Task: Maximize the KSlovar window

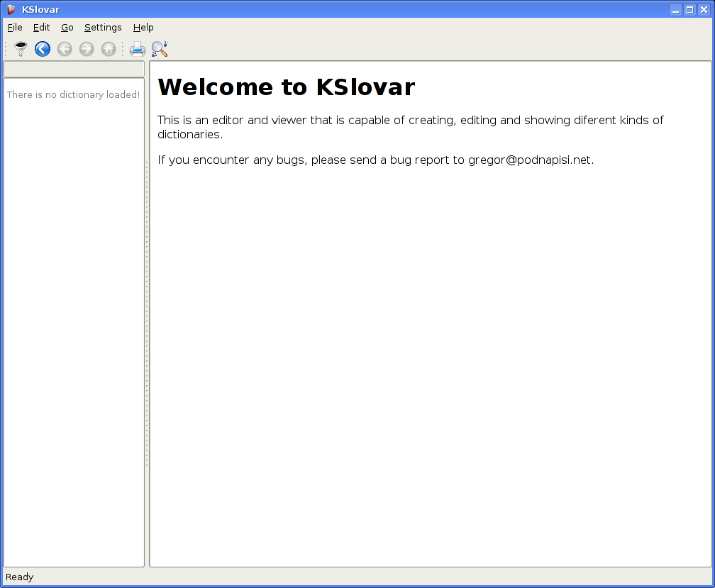Action: [690, 9]
